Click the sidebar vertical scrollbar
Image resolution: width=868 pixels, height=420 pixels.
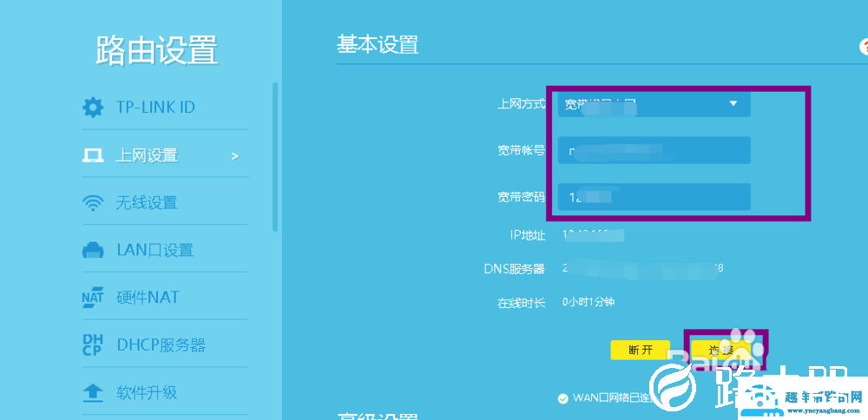click(275, 156)
